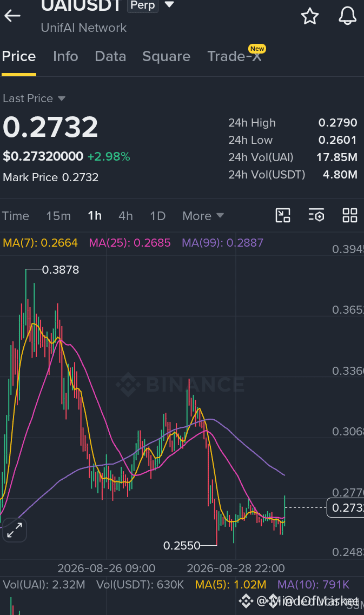The image size is (364, 615).
Task: Switch to the Price tab
Action: (x=19, y=56)
